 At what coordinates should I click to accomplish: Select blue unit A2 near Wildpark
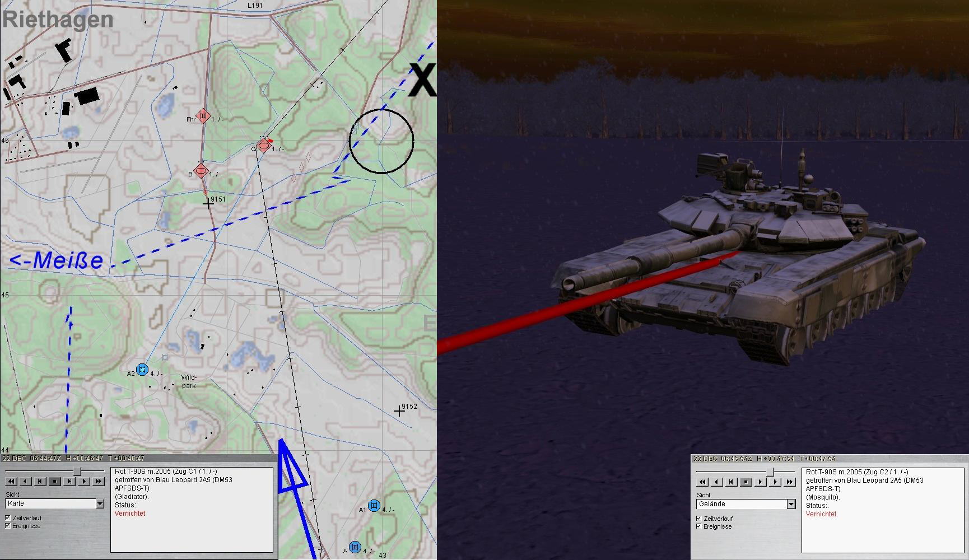[142, 369]
